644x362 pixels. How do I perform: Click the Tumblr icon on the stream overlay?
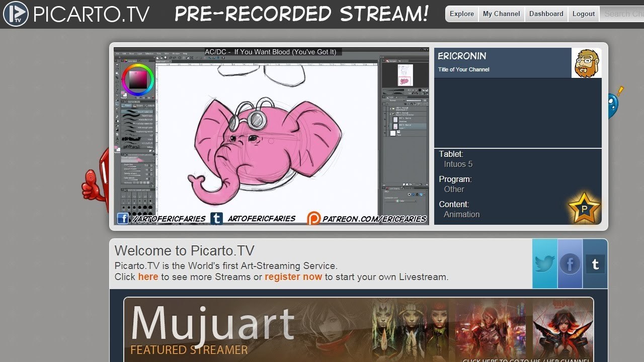[x=217, y=218]
